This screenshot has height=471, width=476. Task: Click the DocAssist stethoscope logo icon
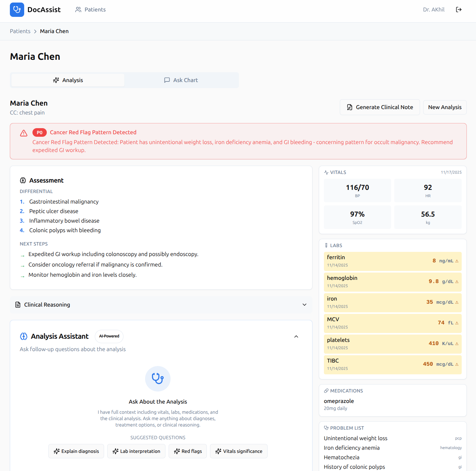point(17,10)
